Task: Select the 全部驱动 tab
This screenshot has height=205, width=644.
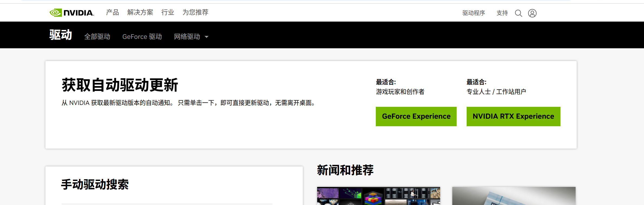Action: pos(97,37)
